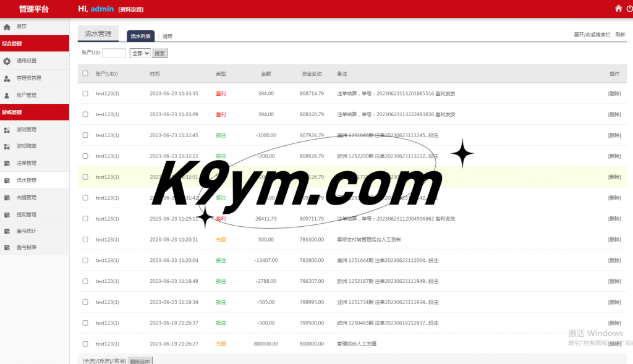Open the 全部 type filter dropdown
The height and width of the screenshot is (364, 633).
pos(140,53)
